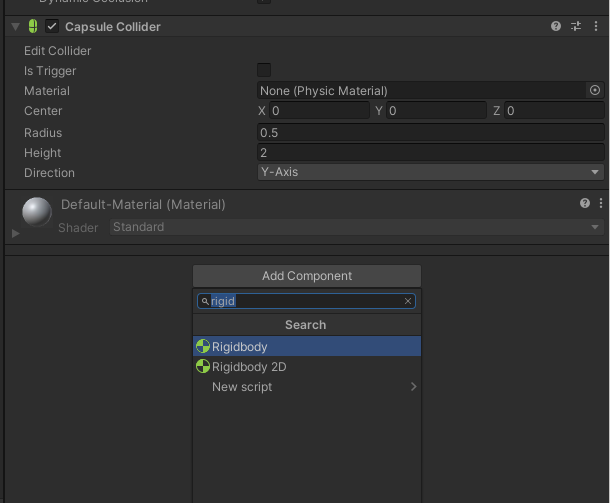Click the Capsule Collider help icon
Image resolution: width=610 pixels, height=503 pixels.
pyautogui.click(x=556, y=27)
